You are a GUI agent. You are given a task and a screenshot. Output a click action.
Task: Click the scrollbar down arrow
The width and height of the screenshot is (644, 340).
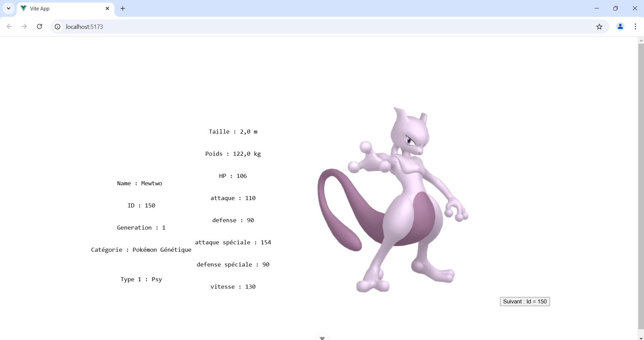[x=641, y=338]
